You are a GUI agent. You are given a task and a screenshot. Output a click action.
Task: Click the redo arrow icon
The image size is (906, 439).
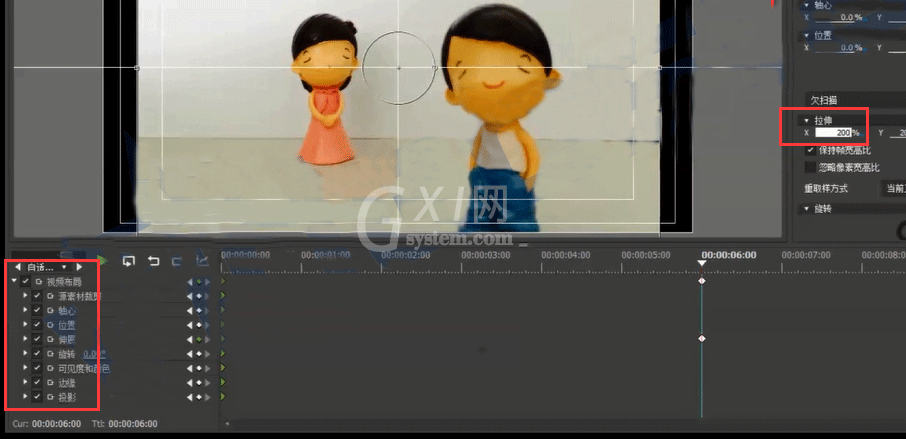[x=177, y=261]
